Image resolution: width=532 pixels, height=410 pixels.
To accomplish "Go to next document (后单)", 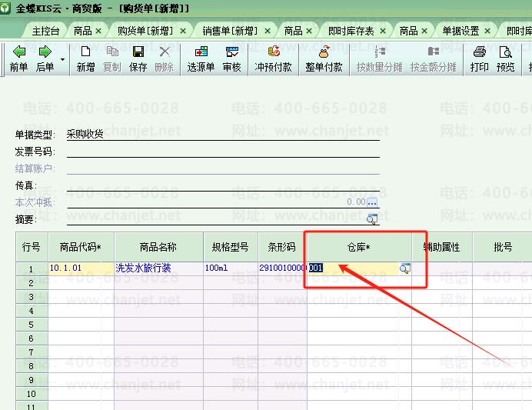I will (45, 58).
